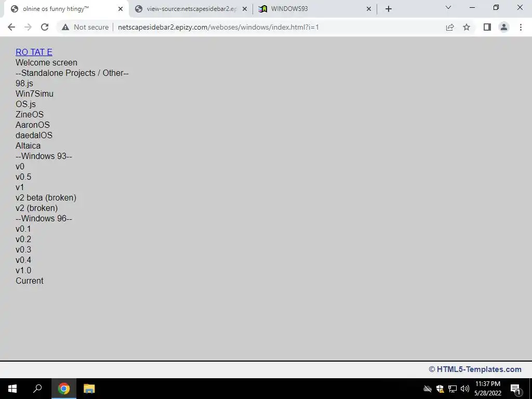Share this page using the share icon
This screenshot has width=532, height=399.
tap(450, 27)
